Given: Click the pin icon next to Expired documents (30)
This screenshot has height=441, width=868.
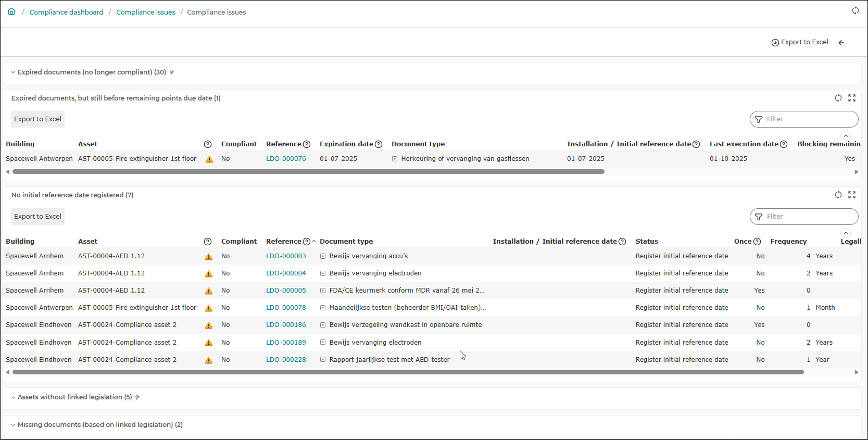Looking at the screenshot, I should [x=172, y=72].
